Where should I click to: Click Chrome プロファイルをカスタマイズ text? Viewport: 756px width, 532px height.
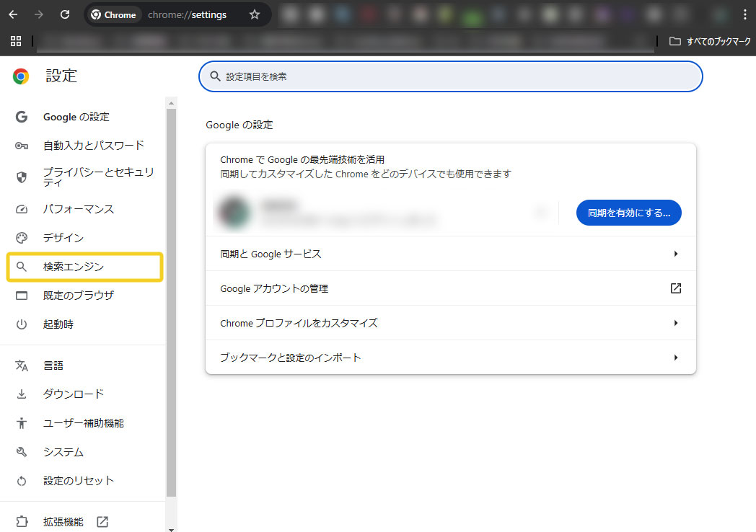coord(299,324)
